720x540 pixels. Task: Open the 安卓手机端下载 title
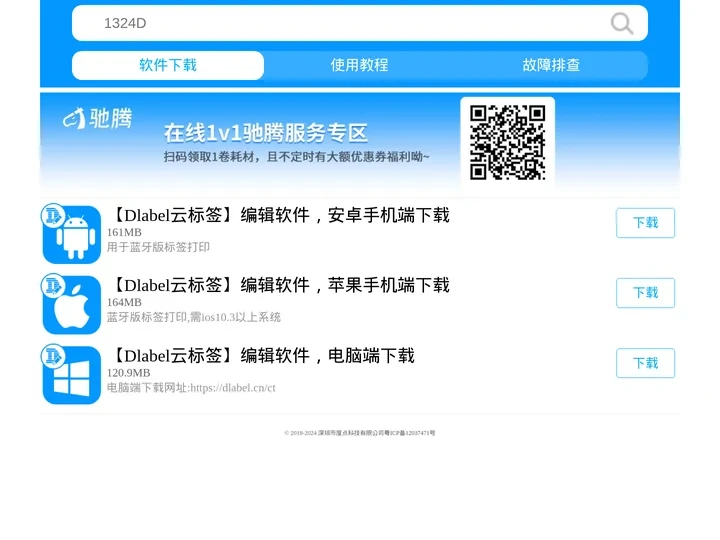280,215
